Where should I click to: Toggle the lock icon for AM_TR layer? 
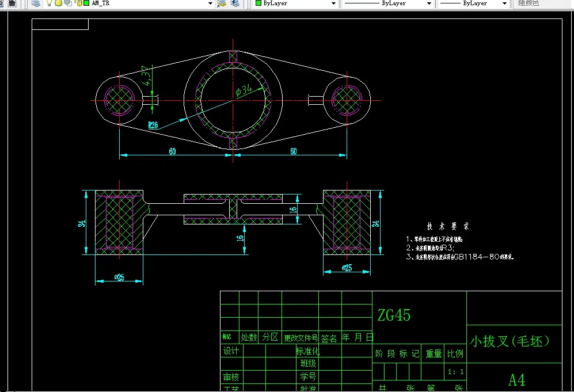pyautogui.click(x=78, y=3)
